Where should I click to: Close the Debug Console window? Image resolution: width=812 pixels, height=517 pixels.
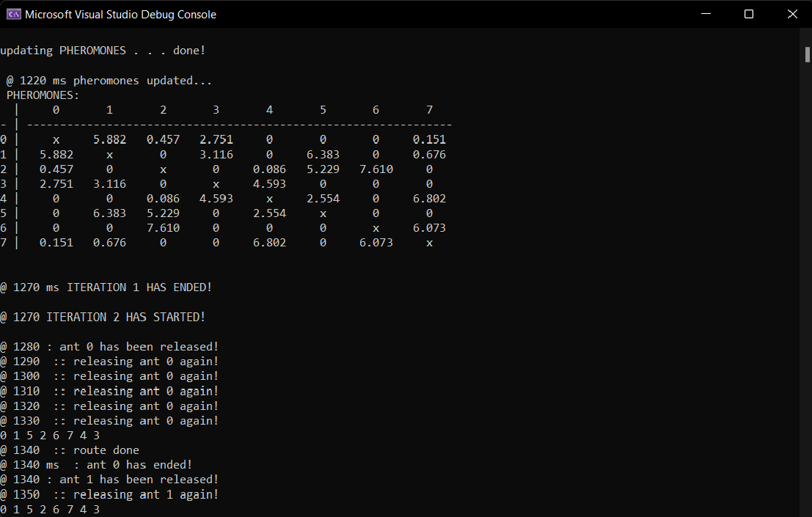pos(792,13)
